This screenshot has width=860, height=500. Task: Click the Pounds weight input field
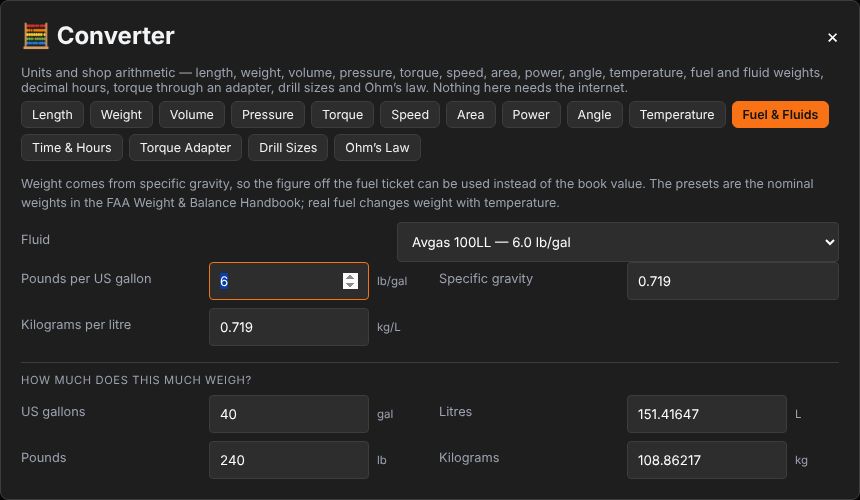click(288, 460)
